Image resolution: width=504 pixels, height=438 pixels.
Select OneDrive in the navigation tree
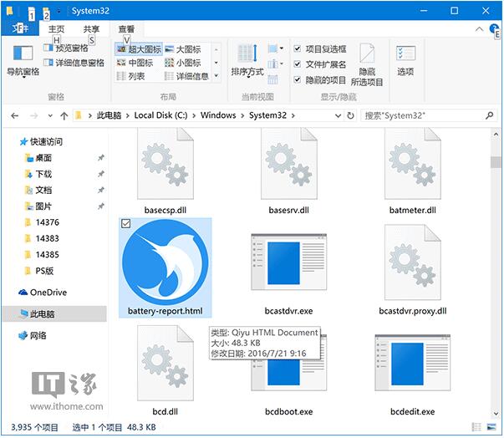(48, 293)
